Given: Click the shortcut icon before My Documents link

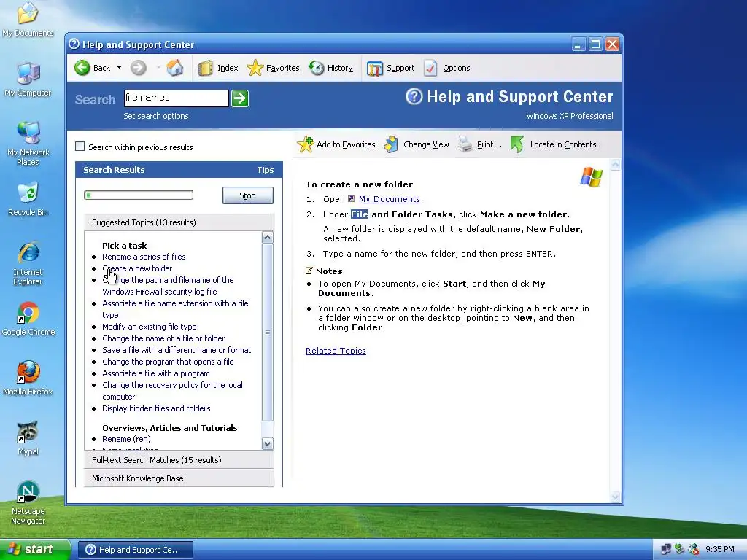Looking at the screenshot, I should (x=351, y=198).
